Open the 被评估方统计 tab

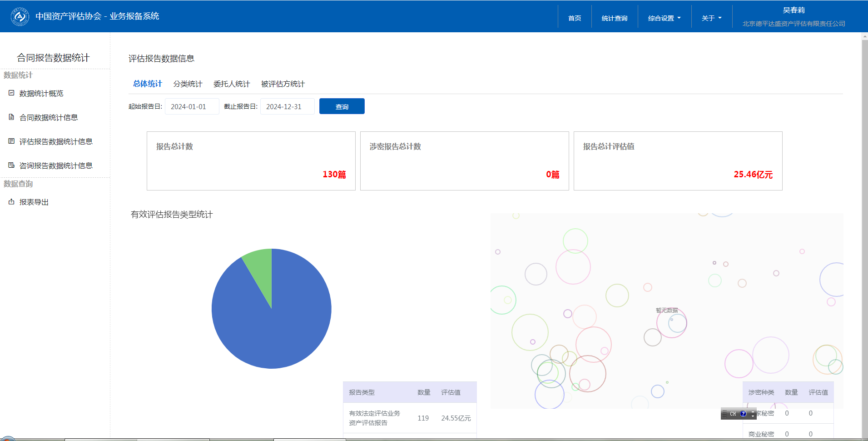283,84
